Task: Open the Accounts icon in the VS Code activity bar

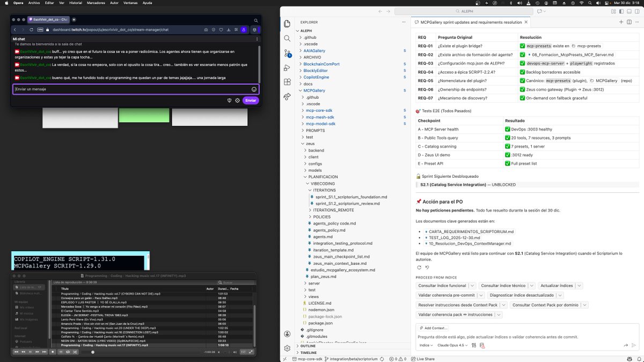Action: coord(287,334)
